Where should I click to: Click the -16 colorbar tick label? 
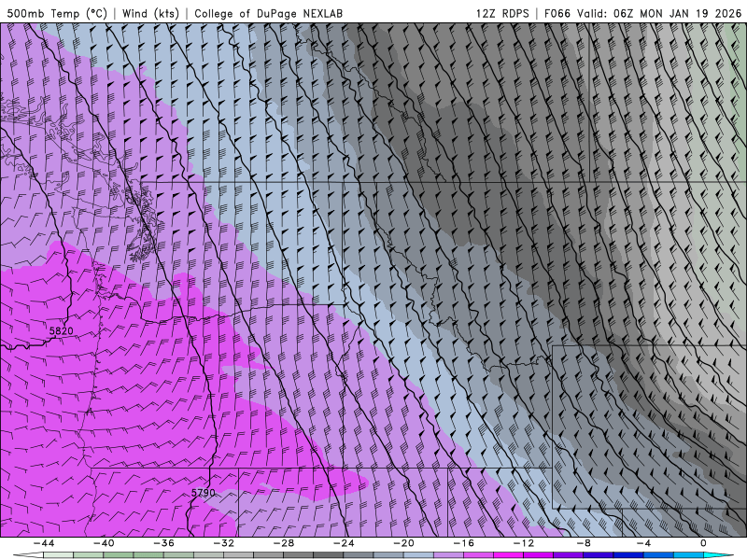point(463,543)
